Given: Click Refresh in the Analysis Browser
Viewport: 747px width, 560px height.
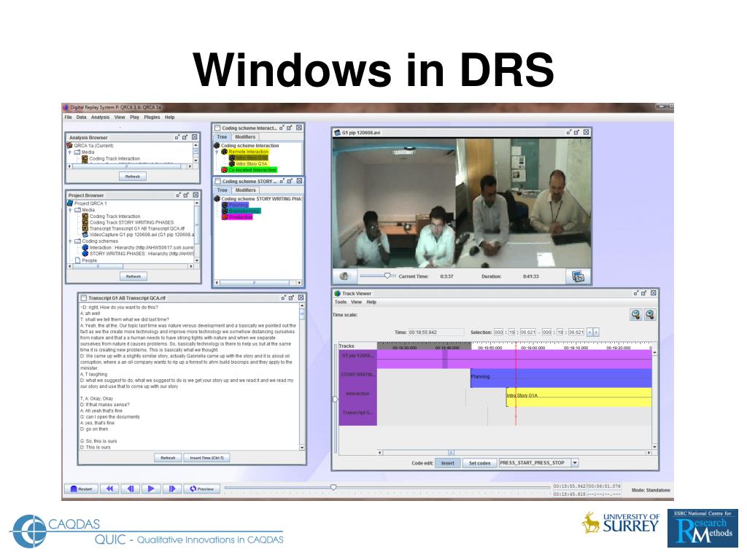Looking at the screenshot, I should (x=133, y=176).
